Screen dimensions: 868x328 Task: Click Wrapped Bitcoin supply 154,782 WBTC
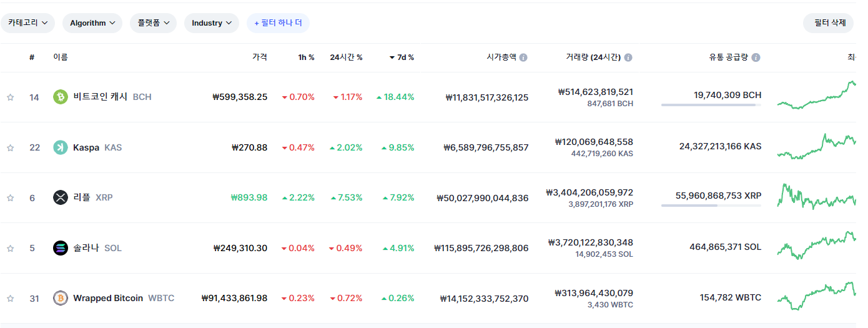pyautogui.click(x=731, y=297)
